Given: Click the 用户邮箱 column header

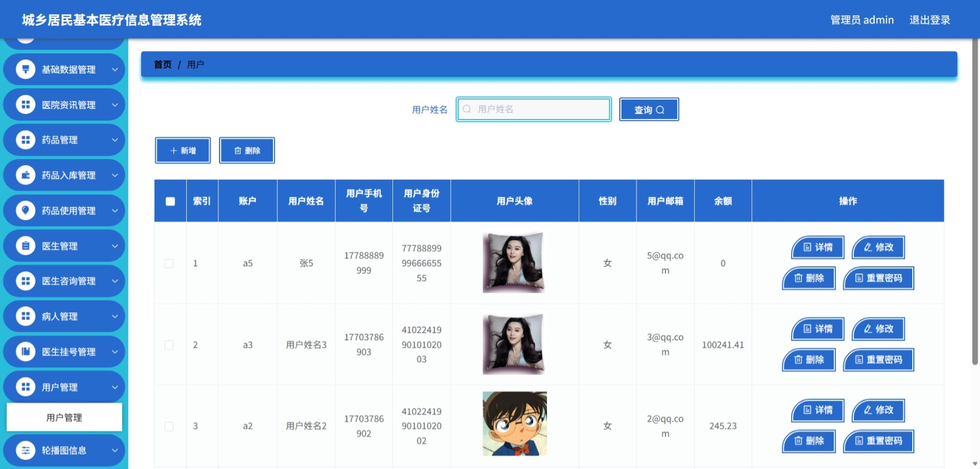Looking at the screenshot, I should click(665, 201).
